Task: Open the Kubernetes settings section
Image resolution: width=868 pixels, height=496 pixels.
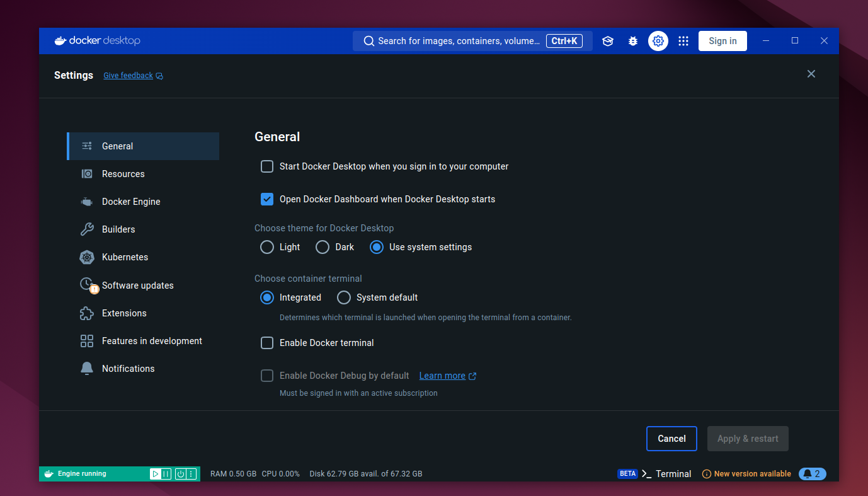Action: pos(144,257)
